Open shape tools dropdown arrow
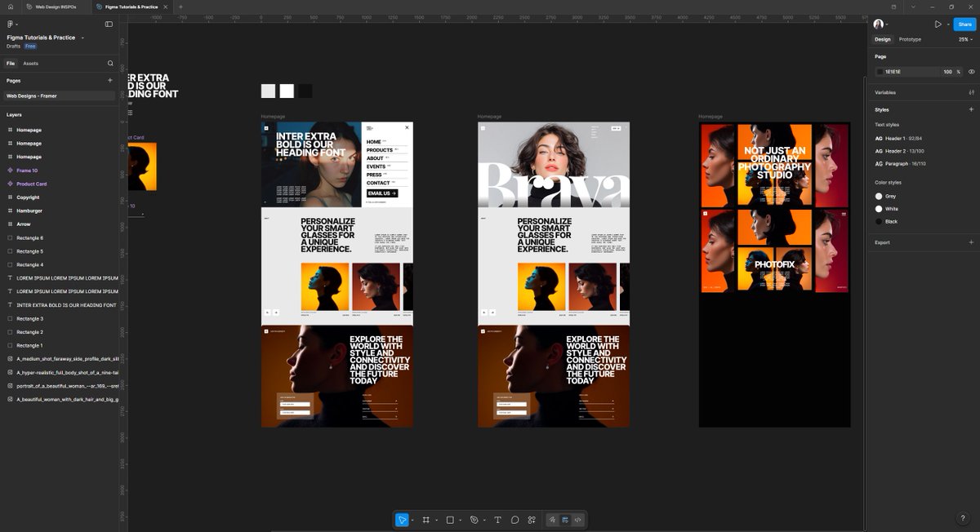Screen dimensions: 980x532 coord(461,520)
